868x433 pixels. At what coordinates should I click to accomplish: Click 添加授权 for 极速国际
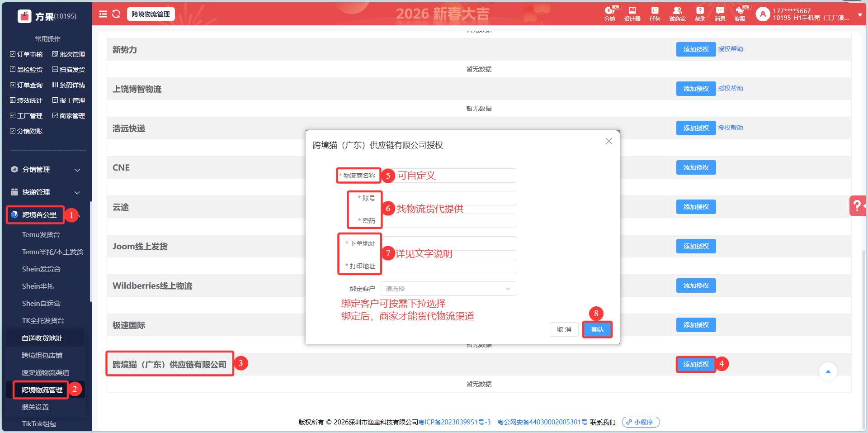point(696,325)
